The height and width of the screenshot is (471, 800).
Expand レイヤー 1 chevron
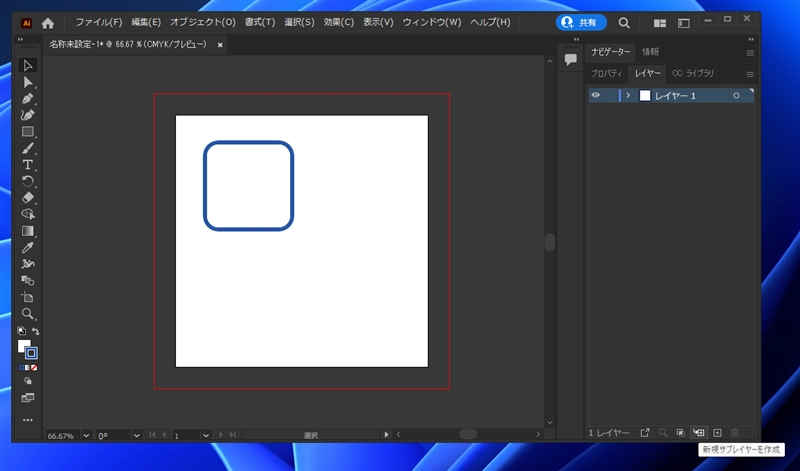pyautogui.click(x=628, y=95)
